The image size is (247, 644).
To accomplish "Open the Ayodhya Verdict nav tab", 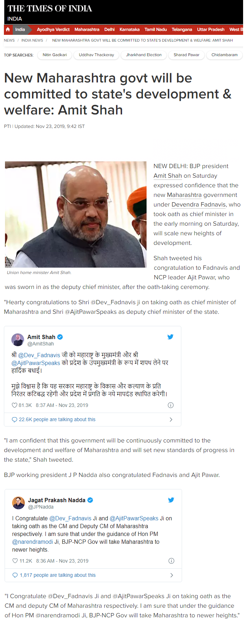I will 53,29.
